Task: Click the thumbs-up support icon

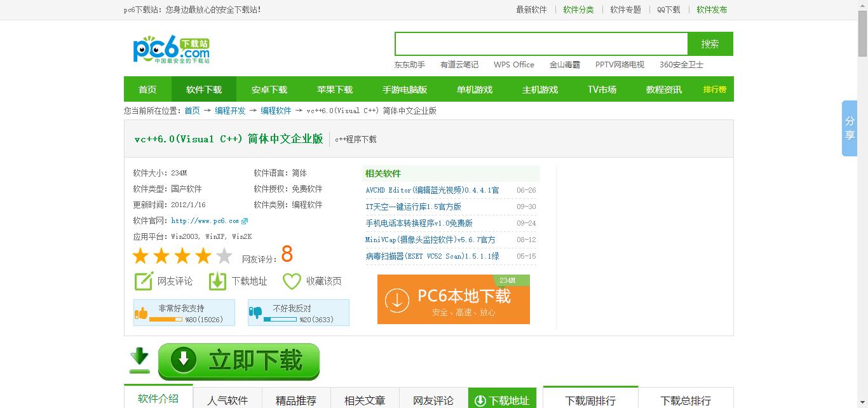Action: (x=141, y=313)
